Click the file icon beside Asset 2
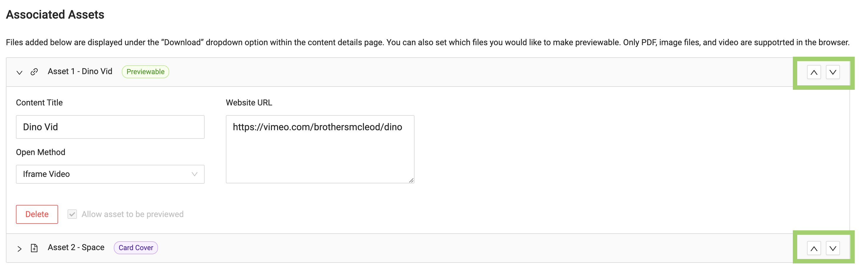Image resolution: width=868 pixels, height=277 pixels. tap(34, 248)
